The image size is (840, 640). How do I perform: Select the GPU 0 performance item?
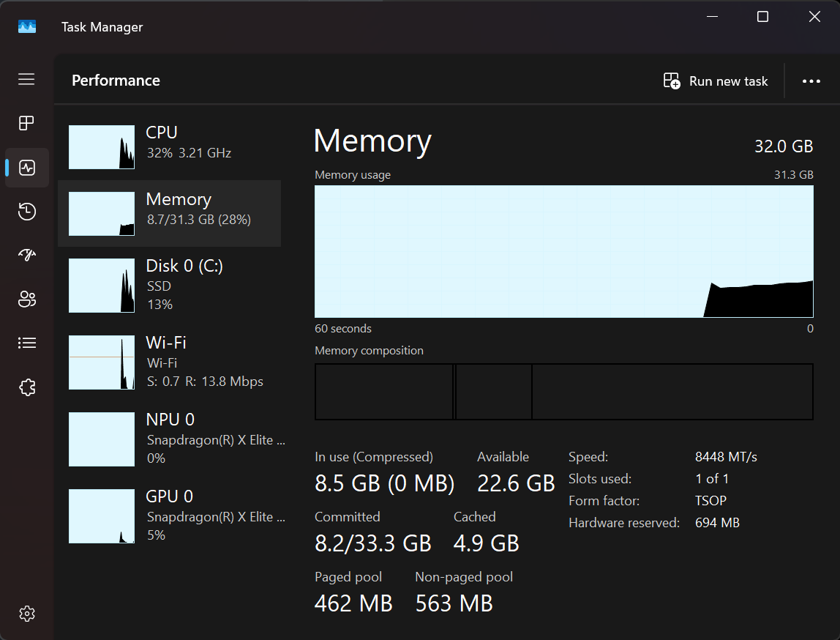point(169,516)
